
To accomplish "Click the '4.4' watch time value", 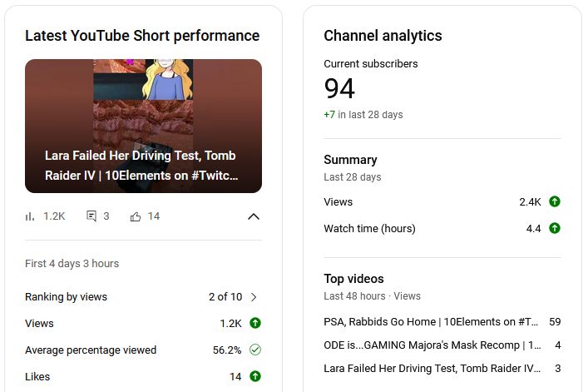I will point(533,228).
